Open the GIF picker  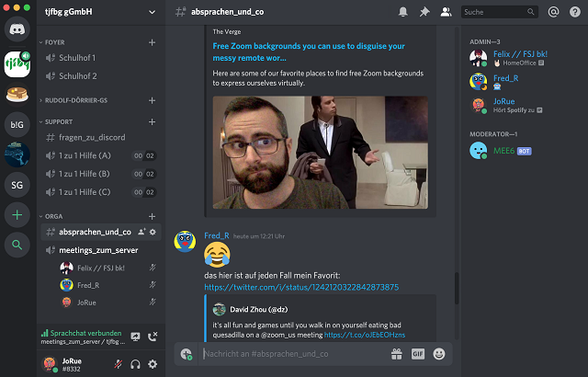point(418,354)
